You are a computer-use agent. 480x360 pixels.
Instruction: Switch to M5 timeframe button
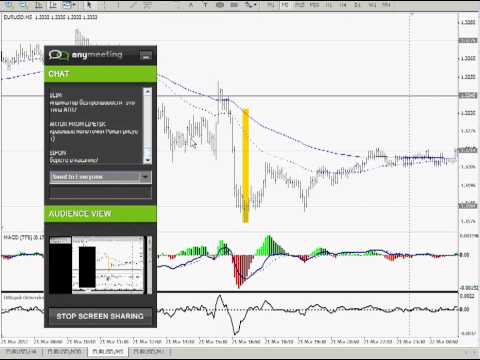[x=285, y=5]
